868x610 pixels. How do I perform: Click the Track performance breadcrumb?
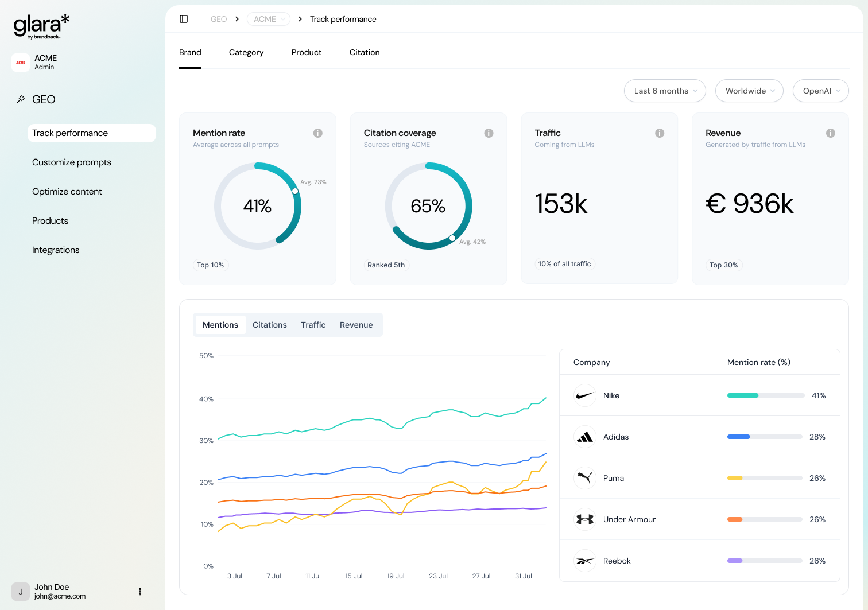click(x=343, y=19)
